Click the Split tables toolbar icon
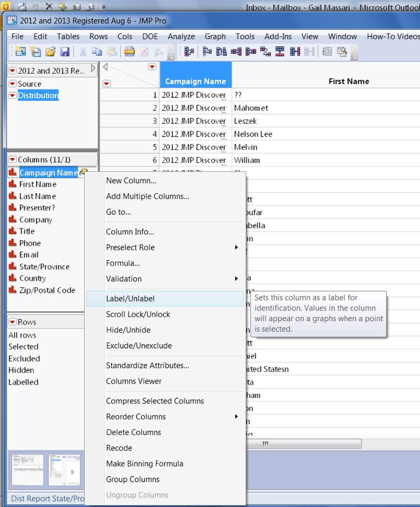The image size is (420, 507). click(x=251, y=51)
